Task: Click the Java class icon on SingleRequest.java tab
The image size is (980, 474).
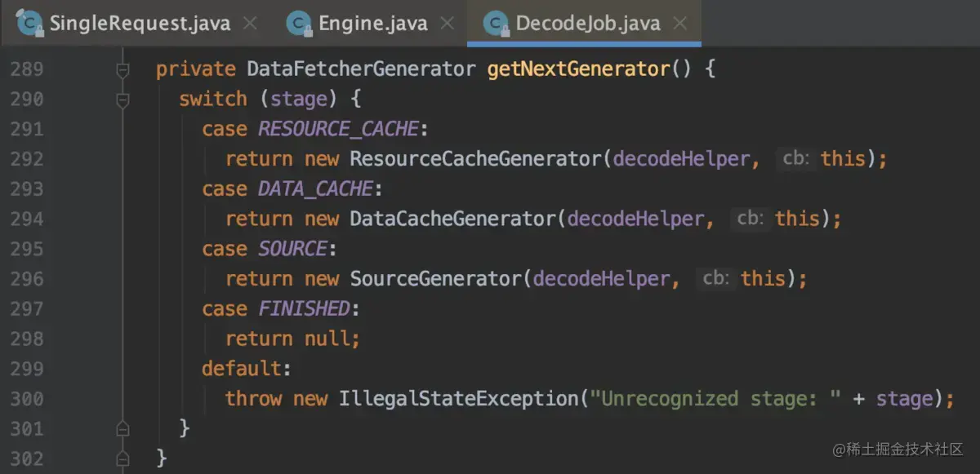Action: tap(31, 24)
